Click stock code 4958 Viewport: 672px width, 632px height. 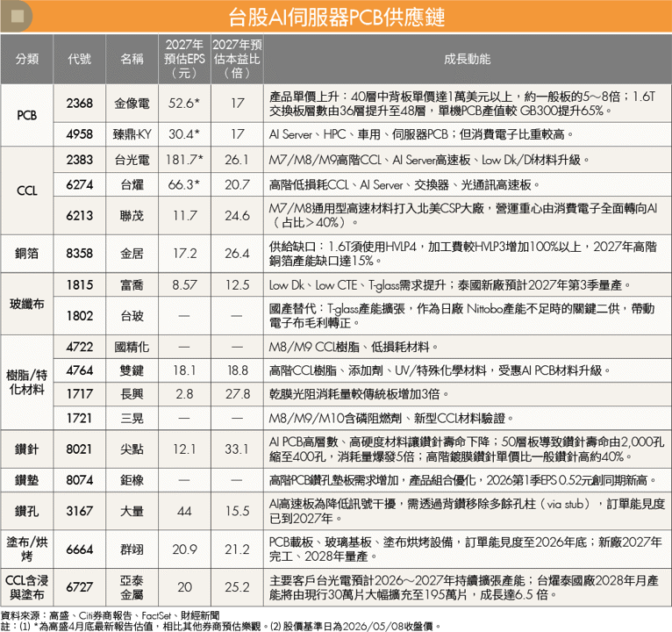(79, 134)
